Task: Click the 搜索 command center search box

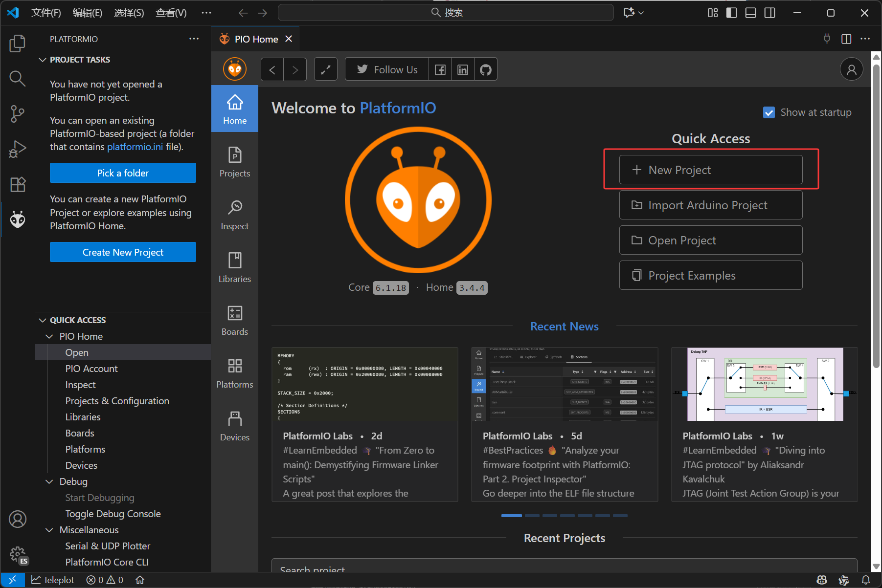Action: tap(446, 13)
